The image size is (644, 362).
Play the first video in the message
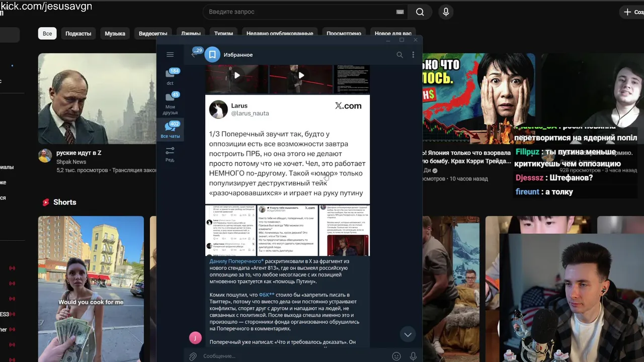(x=236, y=75)
